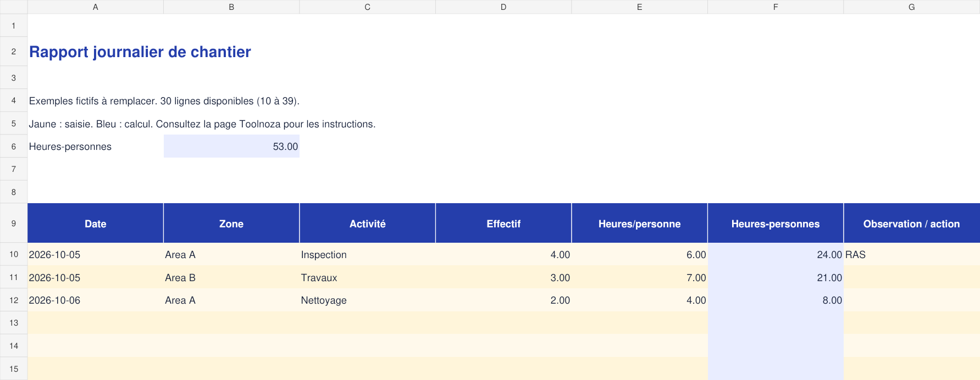Click the 'RAS' observation cell
This screenshot has width=980, height=380.
pyautogui.click(x=912, y=255)
